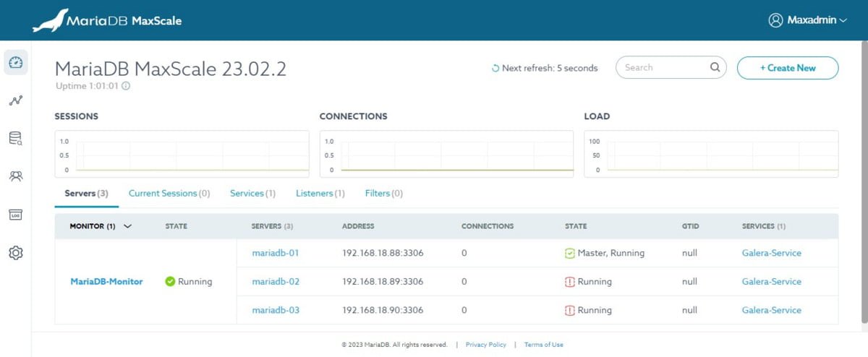The height and width of the screenshot is (357, 868).
Task: Click the green Running check icon of MariaDB-Monitor
Action: (x=170, y=282)
